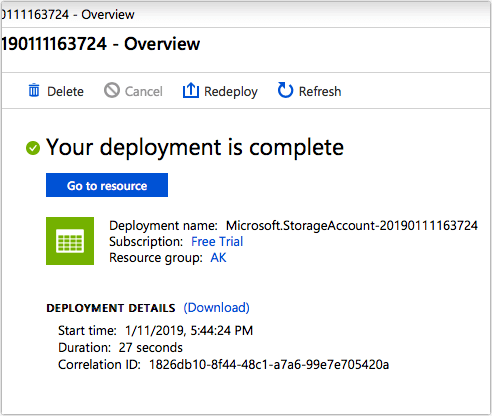This screenshot has height=416, width=492.
Task: Open the AK resource group link
Action: pyautogui.click(x=218, y=258)
